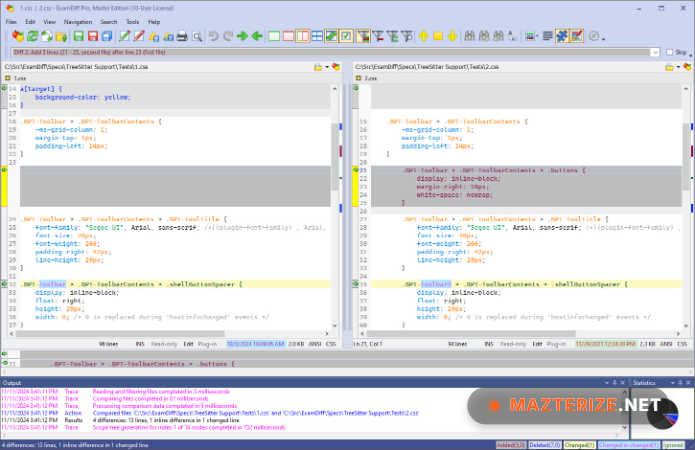Viewport: 695px width, 450px height.
Task: Expand dropdown arrow next to left lock icon
Action: (x=327, y=67)
